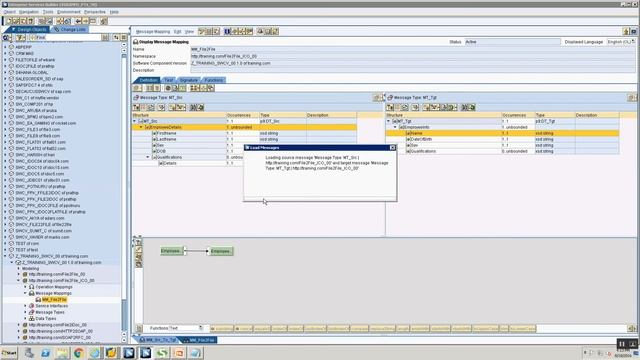Collapse MT_Tgt root node
The height and width of the screenshot is (360, 640).
389,121
